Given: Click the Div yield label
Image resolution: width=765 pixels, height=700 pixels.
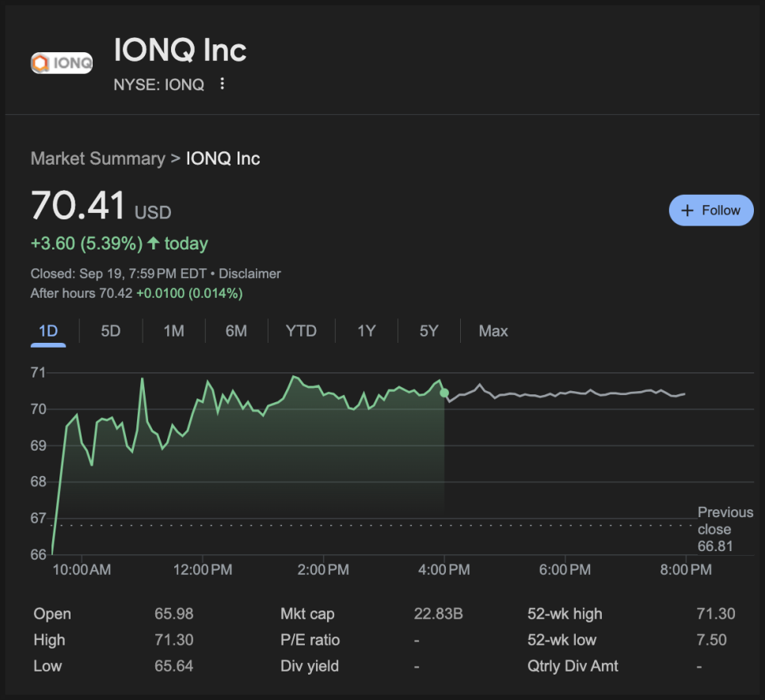Looking at the screenshot, I should pyautogui.click(x=310, y=666).
